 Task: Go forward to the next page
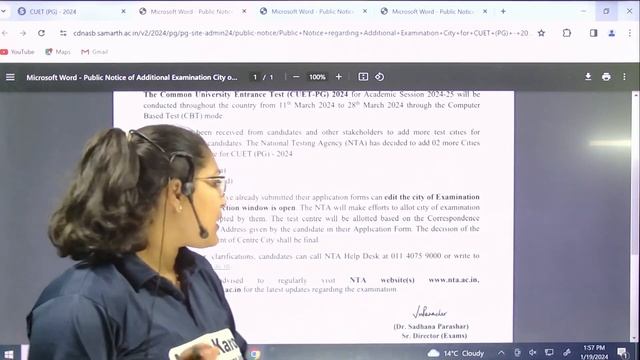[x=23, y=33]
